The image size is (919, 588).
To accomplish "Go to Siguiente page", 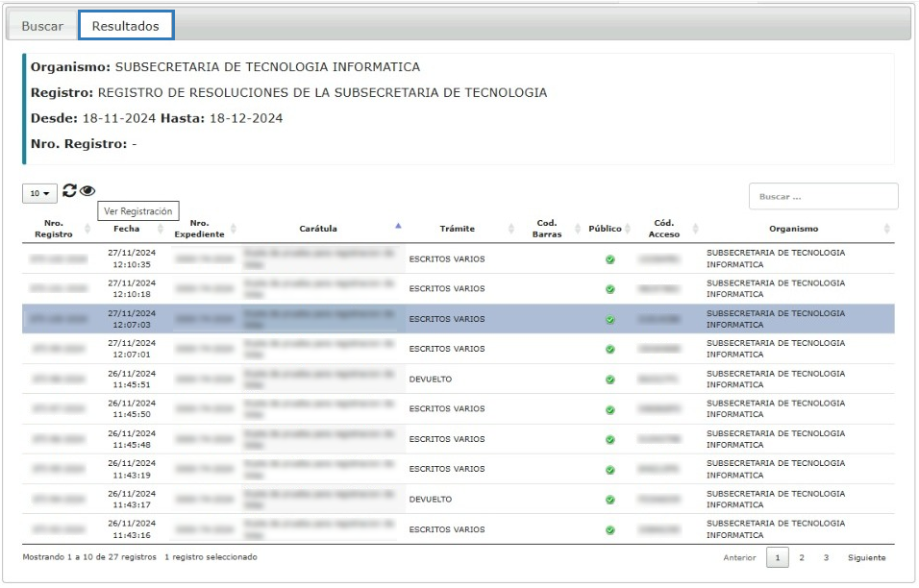I will pyautogui.click(x=866, y=558).
